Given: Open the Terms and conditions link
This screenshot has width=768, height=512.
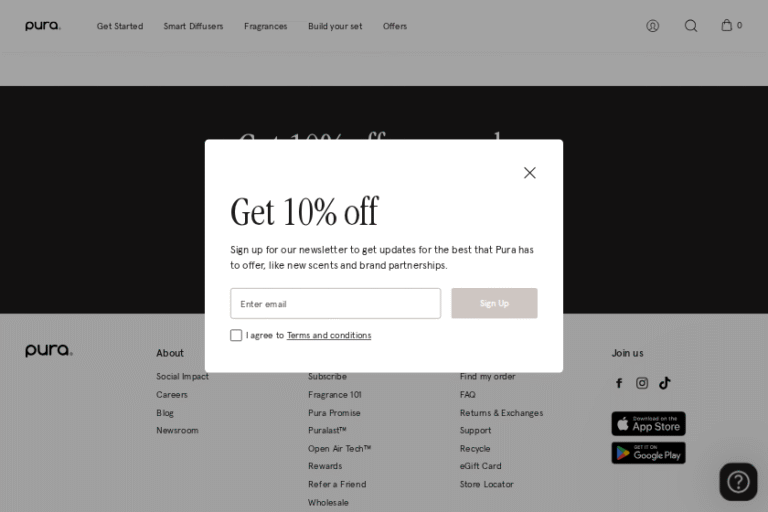Looking at the screenshot, I should click(329, 336).
